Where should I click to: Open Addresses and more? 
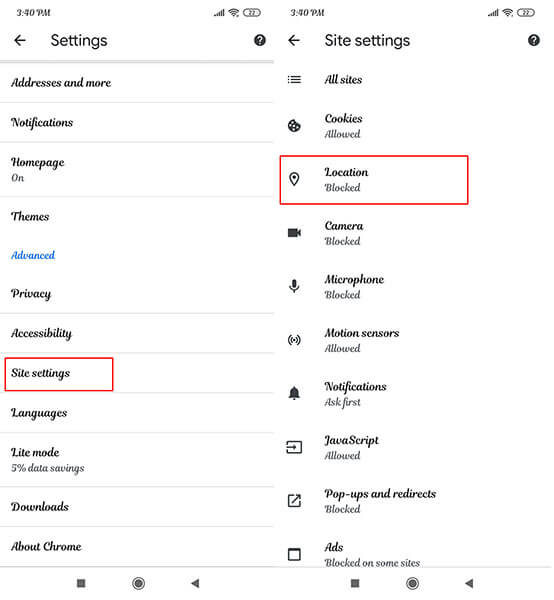(137, 83)
